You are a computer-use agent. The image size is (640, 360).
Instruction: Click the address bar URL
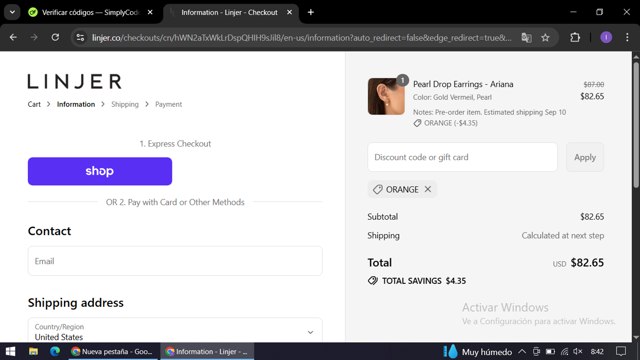301,38
